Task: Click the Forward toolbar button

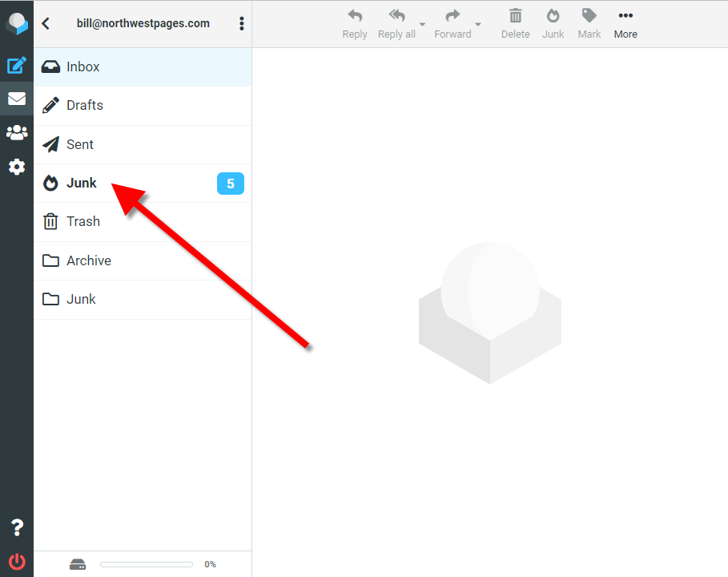Action: pyautogui.click(x=452, y=24)
